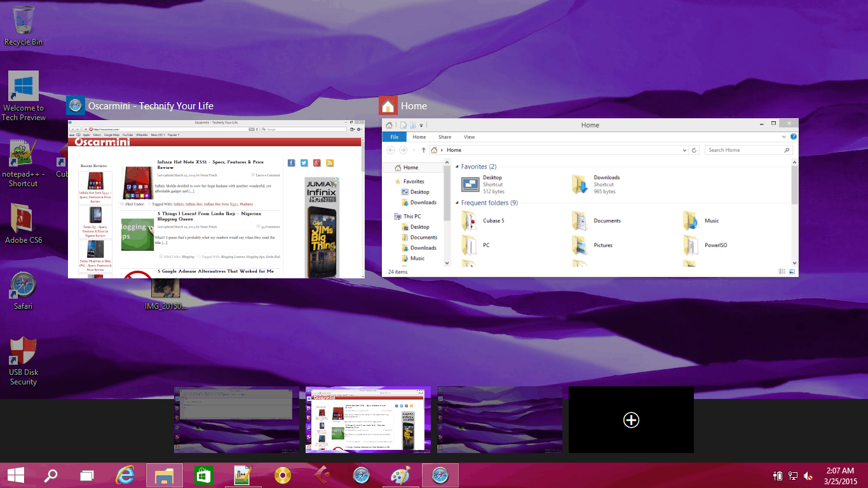Screen dimensions: 868x488
Task: Collapse the Favorites (2) group
Action: tap(457, 166)
